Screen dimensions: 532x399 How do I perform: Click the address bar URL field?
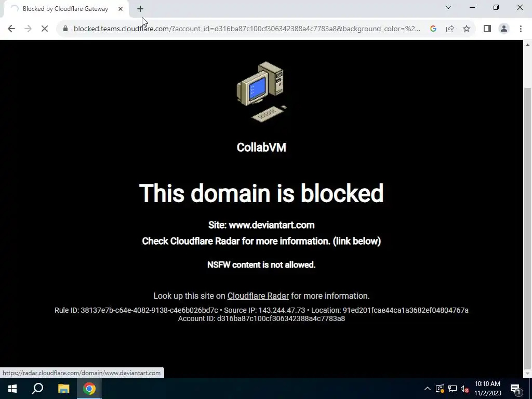[247, 29]
